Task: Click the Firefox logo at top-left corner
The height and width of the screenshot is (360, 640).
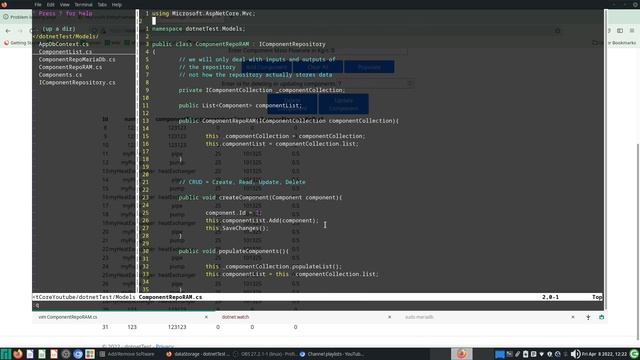Action: coord(4,4)
